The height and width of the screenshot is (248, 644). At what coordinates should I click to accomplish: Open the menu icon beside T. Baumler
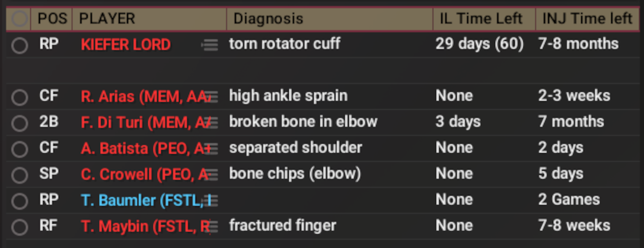212,201
